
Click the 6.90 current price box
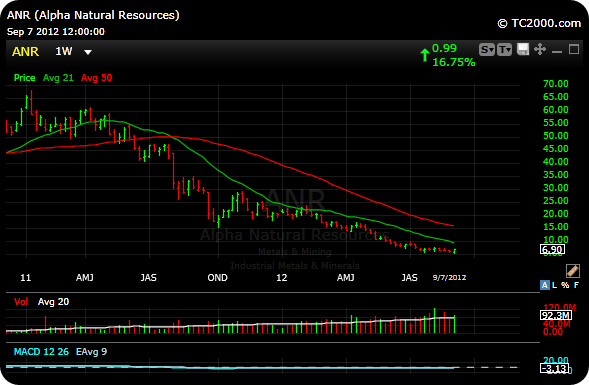[x=552, y=249]
